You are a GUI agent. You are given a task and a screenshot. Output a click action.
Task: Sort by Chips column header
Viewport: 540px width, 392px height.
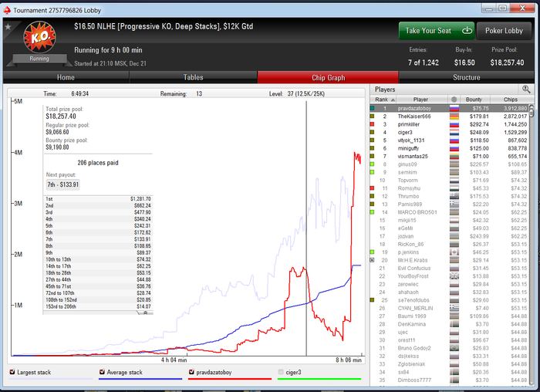511,100
